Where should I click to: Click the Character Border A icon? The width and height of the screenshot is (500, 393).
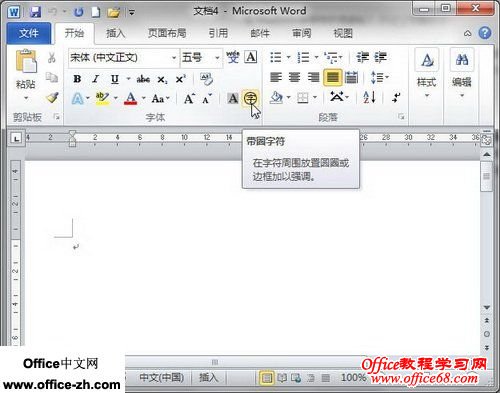pyautogui.click(x=251, y=57)
